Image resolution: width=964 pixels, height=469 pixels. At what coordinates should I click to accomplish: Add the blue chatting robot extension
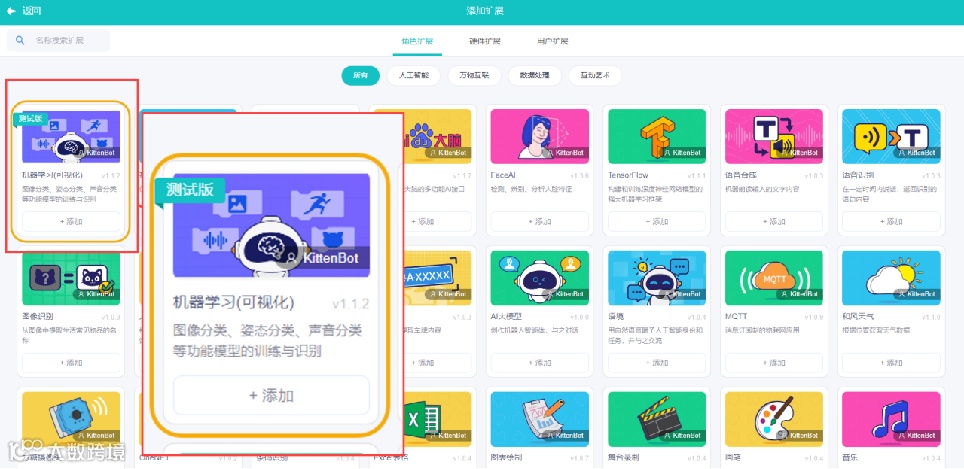click(657, 363)
